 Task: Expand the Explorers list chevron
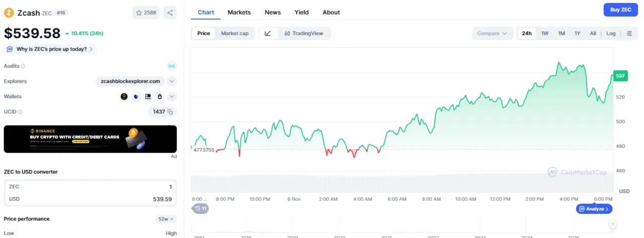coord(172,81)
